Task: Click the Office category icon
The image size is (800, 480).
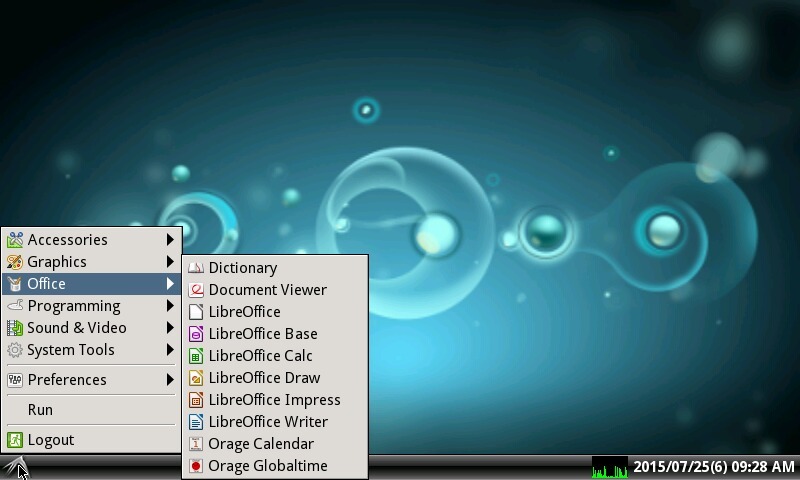Action: click(15, 284)
